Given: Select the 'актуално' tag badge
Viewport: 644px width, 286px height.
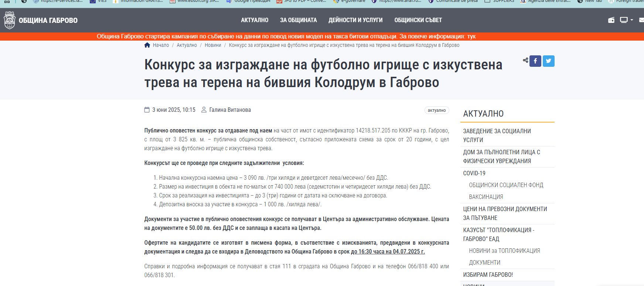Looking at the screenshot, I should point(437,110).
